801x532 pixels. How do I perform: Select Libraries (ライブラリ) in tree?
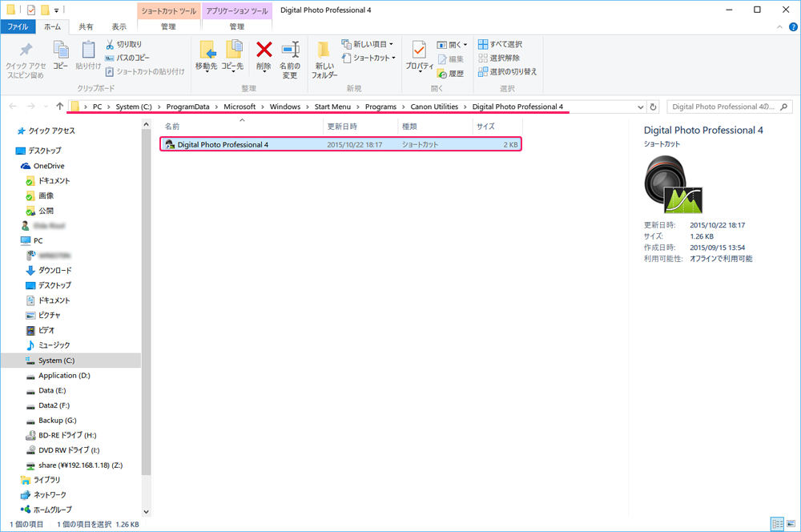(x=41, y=480)
